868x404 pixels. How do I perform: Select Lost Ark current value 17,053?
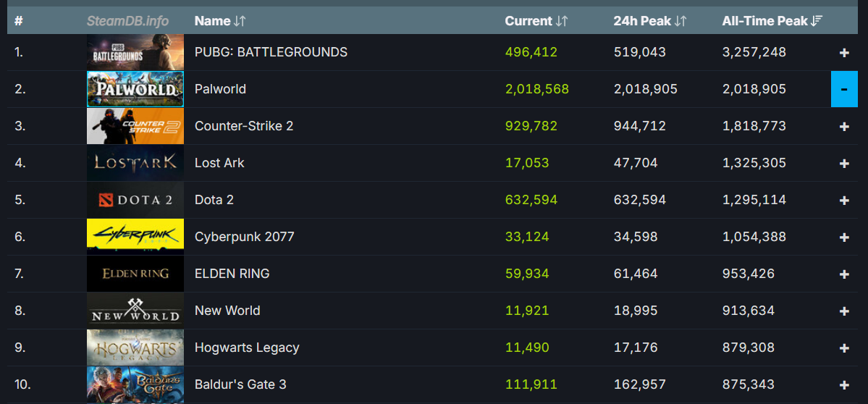(527, 163)
